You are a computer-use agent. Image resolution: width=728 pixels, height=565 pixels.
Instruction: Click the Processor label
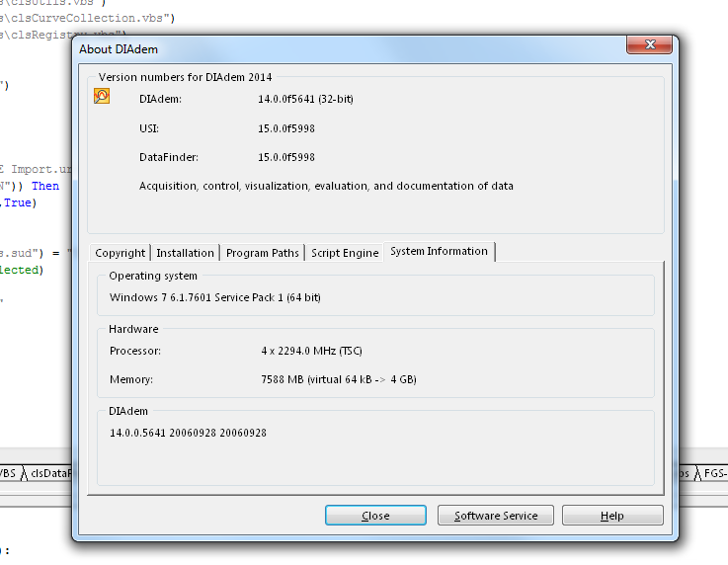[135, 351]
